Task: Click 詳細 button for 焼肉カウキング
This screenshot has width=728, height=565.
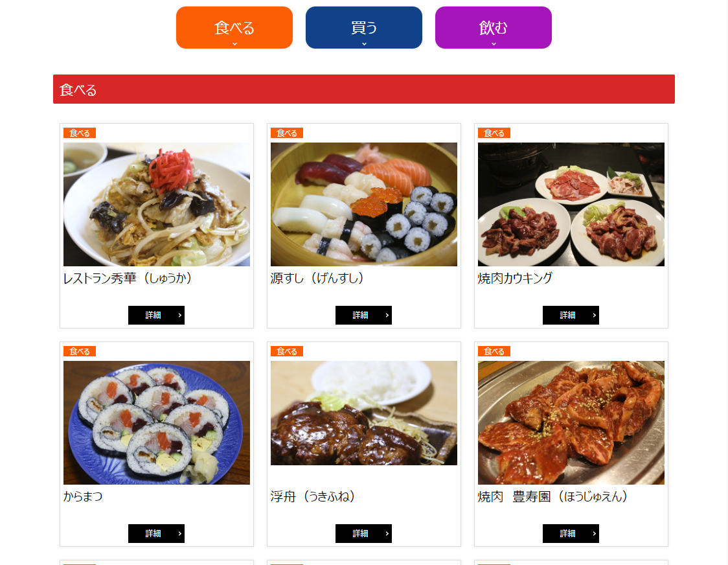Action: coord(571,315)
